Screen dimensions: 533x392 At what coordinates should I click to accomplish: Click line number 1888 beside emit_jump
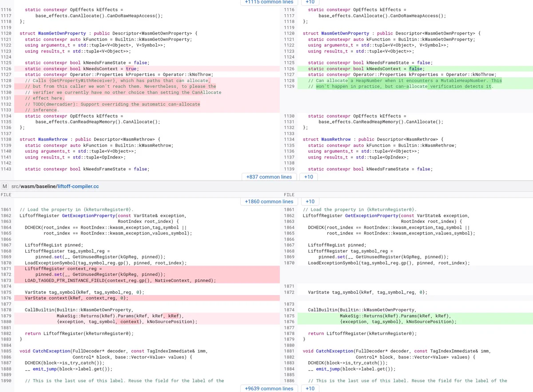(6, 368)
